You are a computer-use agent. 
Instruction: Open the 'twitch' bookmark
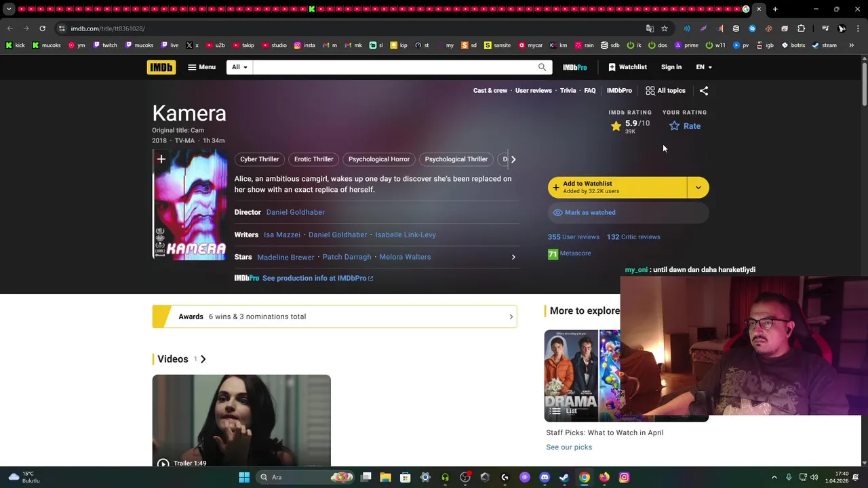tap(105, 45)
